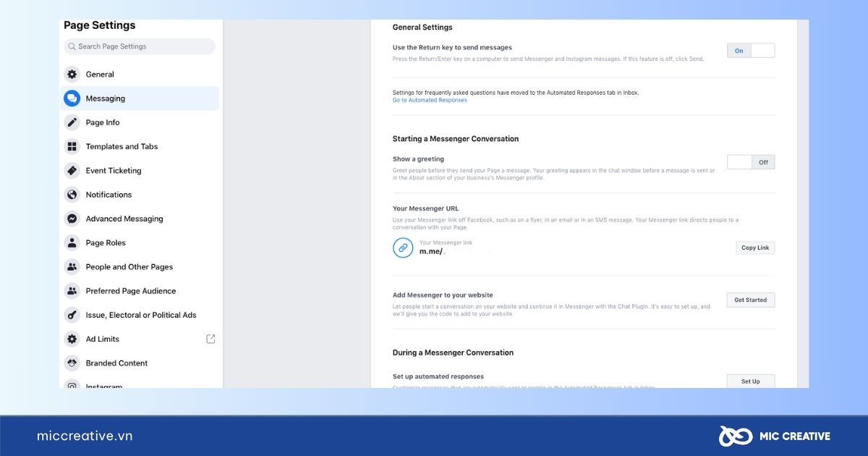Image resolution: width=868 pixels, height=456 pixels.
Task: Click 'Add Messenger to your website' label
Action: (443, 295)
